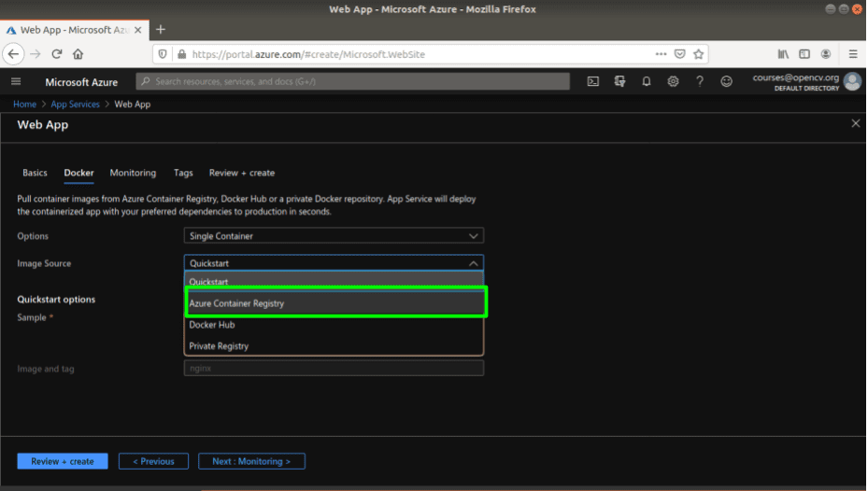Open Firefox library icon
The image size is (868, 491).
pos(783,54)
